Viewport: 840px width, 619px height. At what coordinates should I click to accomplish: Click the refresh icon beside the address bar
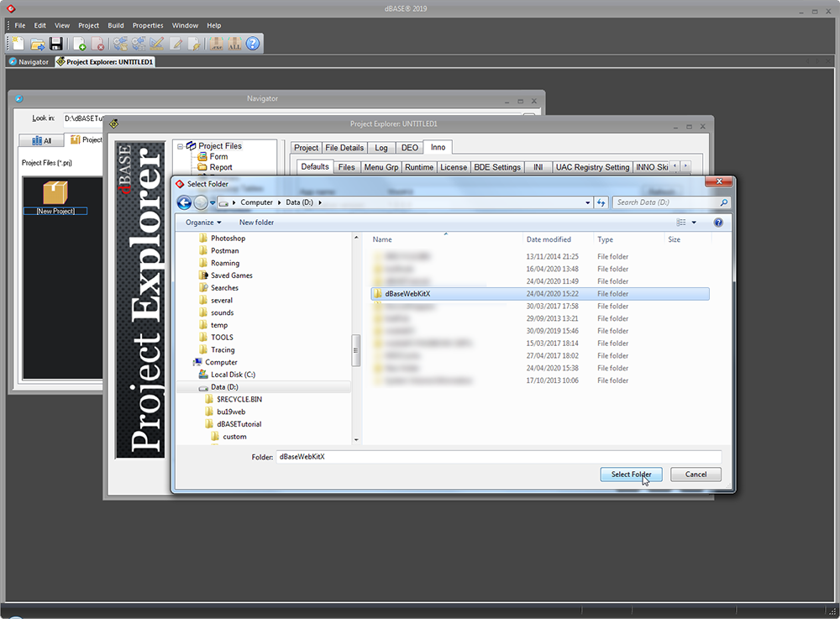tap(601, 202)
